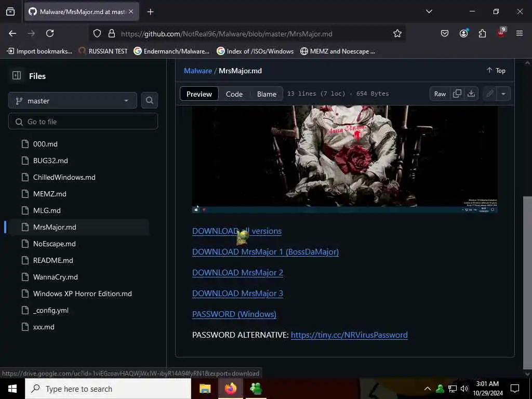Screen dimensions: 532x399
Task: Close the Malware/MrsMajor.md tab
Action: tap(131, 12)
